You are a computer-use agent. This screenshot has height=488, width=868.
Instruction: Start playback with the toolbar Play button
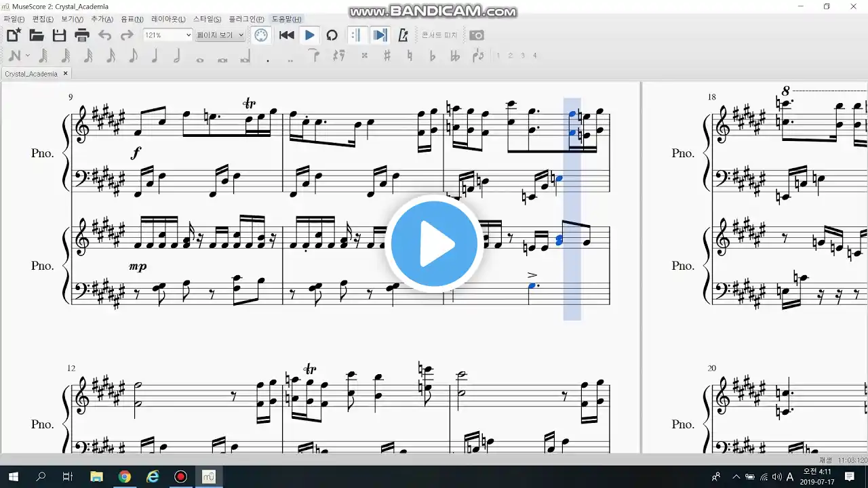tap(310, 35)
